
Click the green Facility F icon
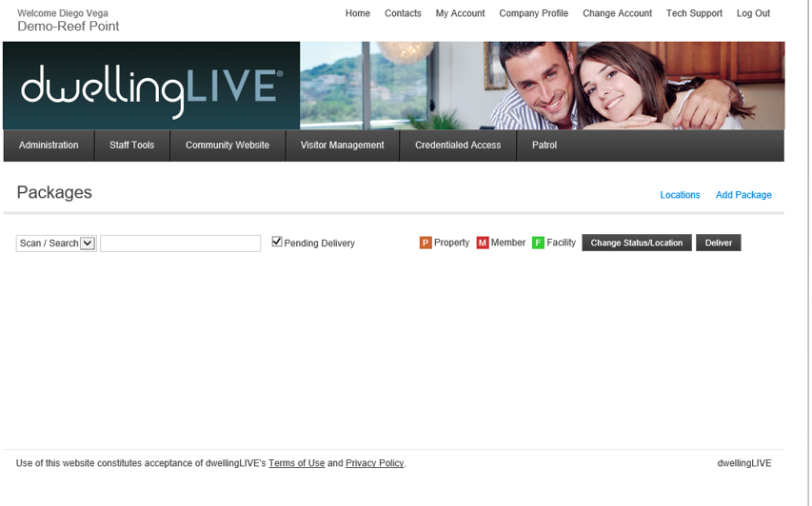coord(538,243)
